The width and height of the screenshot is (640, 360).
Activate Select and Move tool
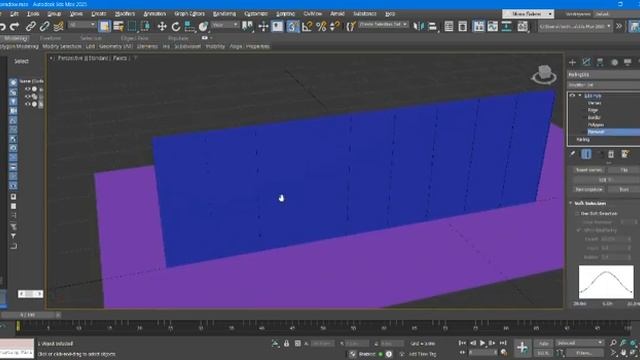162,27
